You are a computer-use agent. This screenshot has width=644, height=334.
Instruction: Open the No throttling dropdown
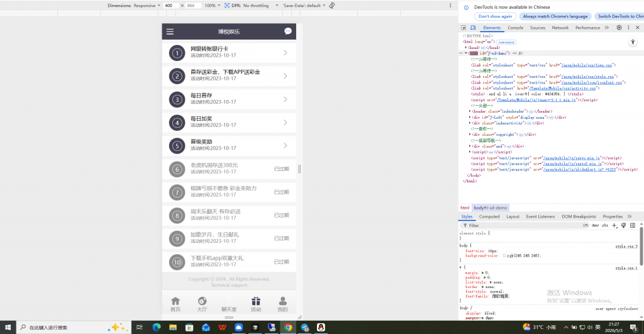[x=260, y=5]
